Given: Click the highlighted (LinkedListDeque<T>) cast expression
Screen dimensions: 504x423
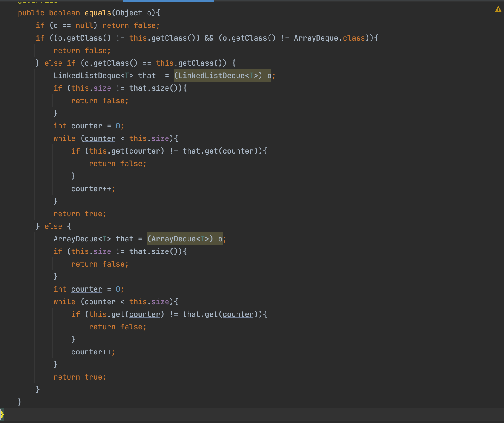Looking at the screenshot, I should pos(218,76).
